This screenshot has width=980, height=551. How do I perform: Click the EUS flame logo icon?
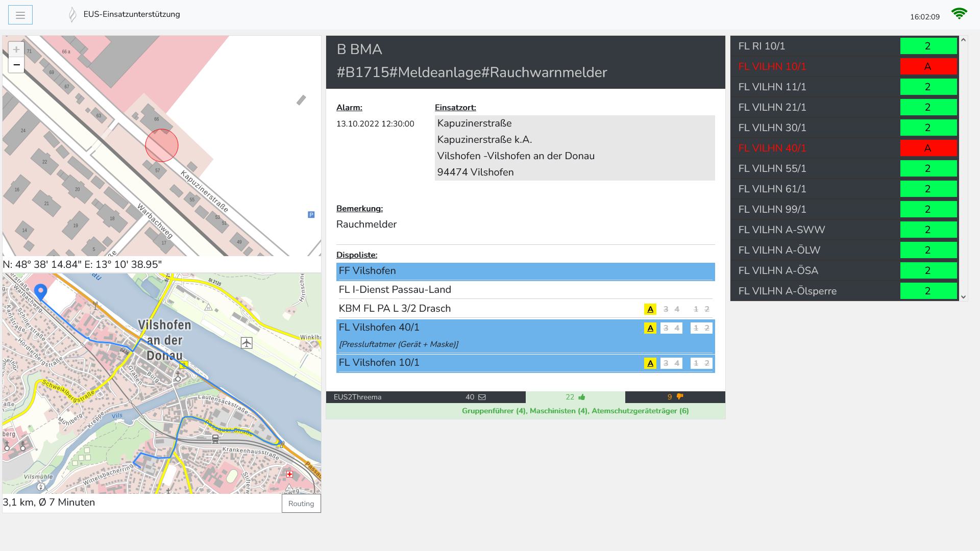tap(72, 14)
